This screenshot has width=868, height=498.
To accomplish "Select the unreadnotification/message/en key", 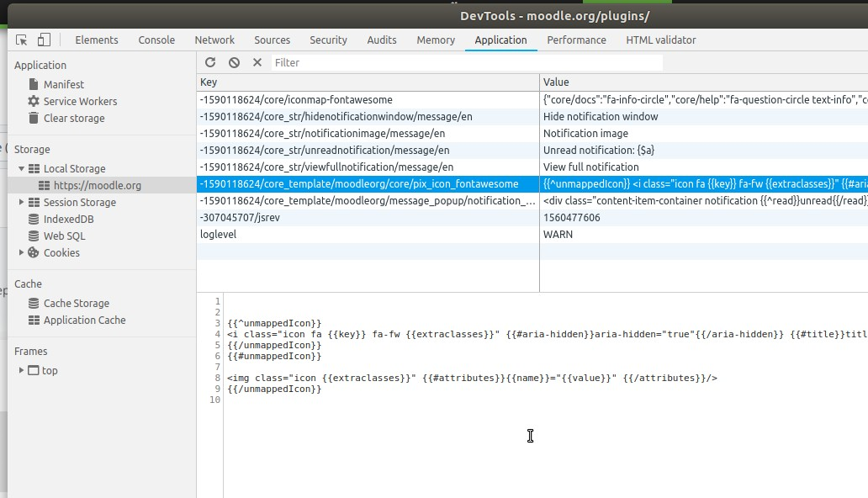I will click(x=368, y=150).
